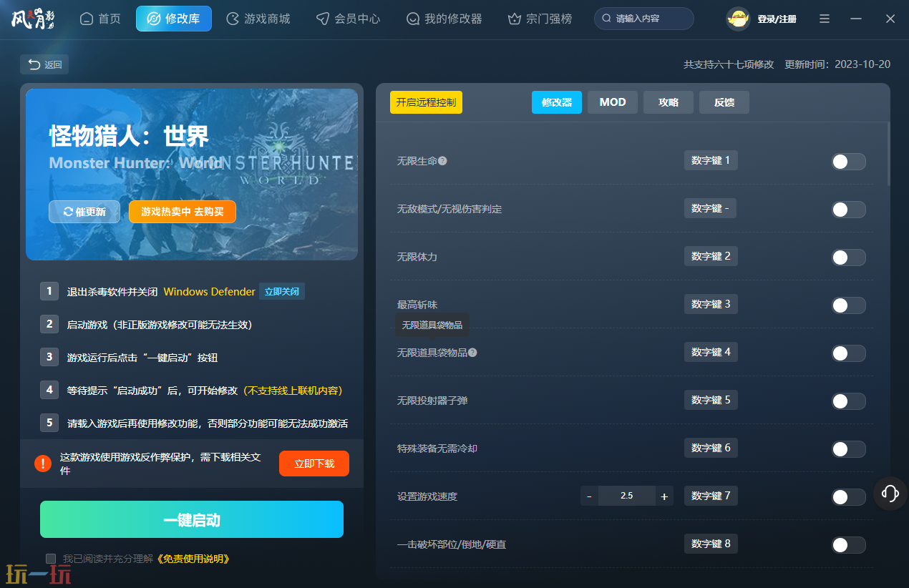The width and height of the screenshot is (909, 588).
Task: Click the Windows Defender yellow text
Action: 209,292
